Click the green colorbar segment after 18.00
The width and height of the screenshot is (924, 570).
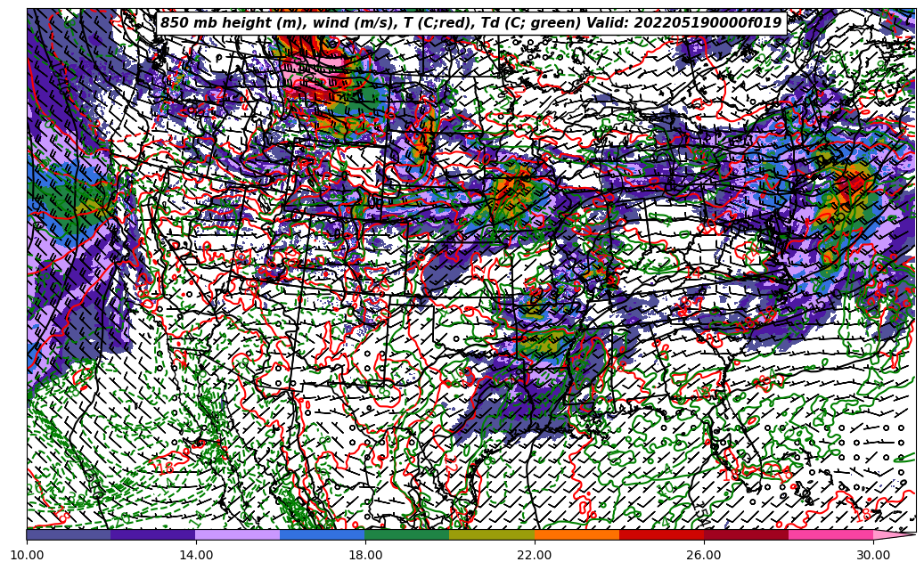point(407,534)
